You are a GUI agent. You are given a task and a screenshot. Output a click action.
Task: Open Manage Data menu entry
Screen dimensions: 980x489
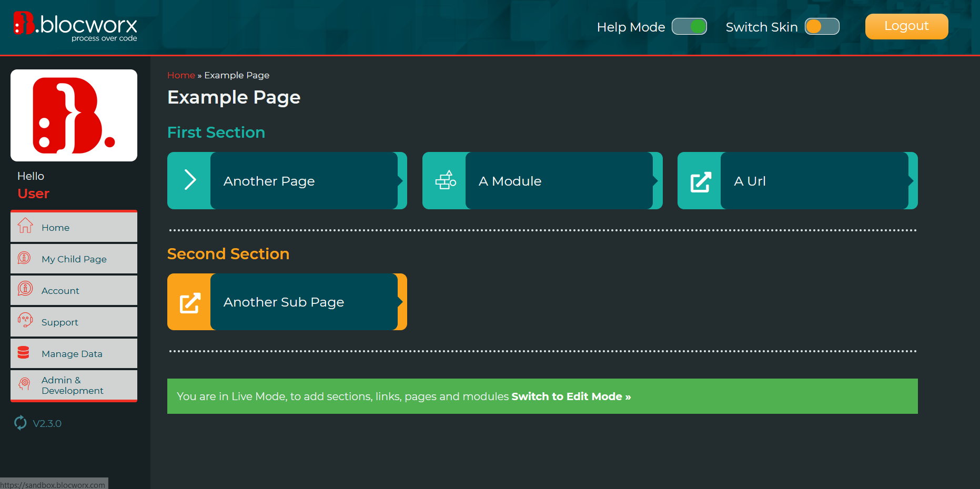(x=74, y=353)
